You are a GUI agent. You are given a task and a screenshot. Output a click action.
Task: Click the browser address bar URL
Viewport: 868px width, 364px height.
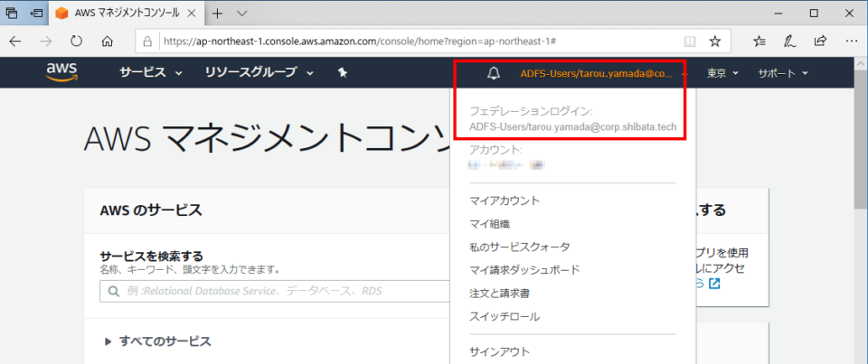360,41
